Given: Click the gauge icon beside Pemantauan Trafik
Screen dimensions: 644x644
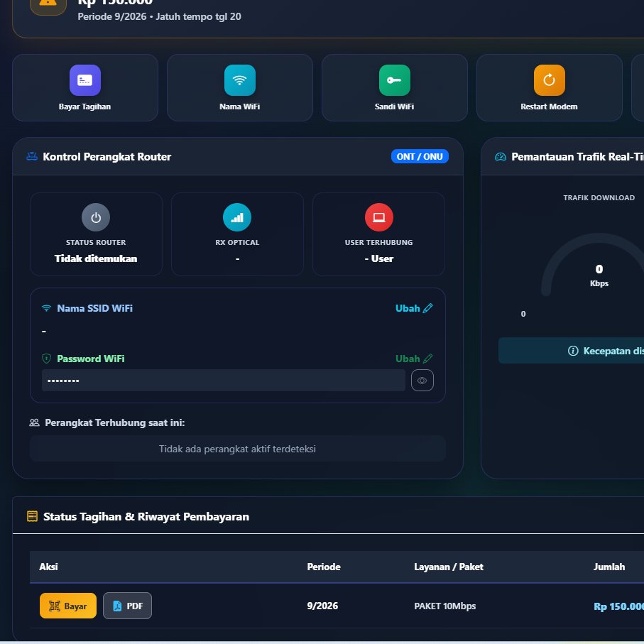Looking at the screenshot, I should coord(501,156).
